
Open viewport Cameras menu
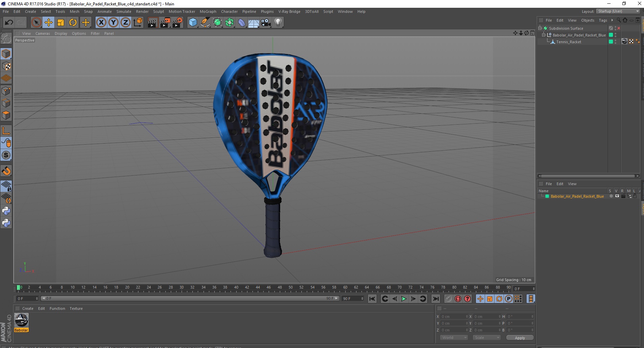coord(43,33)
